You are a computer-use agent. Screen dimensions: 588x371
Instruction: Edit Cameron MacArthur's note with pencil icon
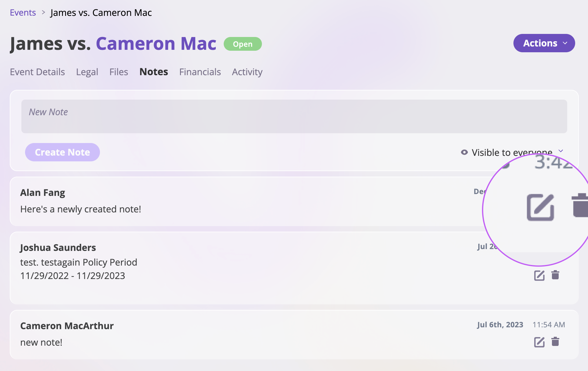click(539, 342)
